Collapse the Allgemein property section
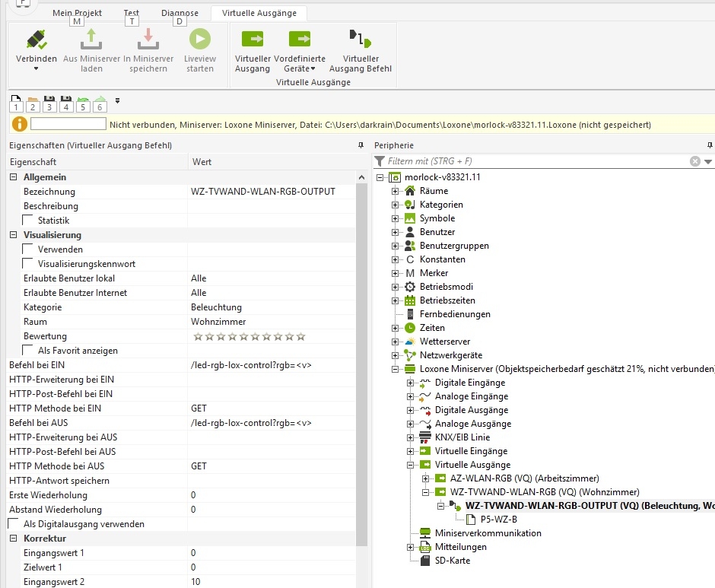Image resolution: width=715 pixels, height=588 pixels. (x=13, y=177)
